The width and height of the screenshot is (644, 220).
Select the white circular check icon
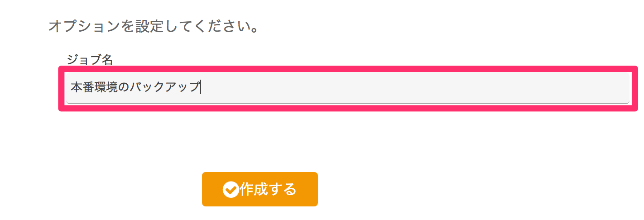coord(231,190)
